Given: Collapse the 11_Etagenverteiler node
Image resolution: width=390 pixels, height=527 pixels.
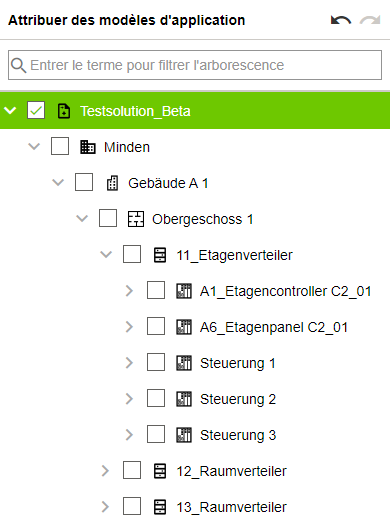Looking at the screenshot, I should pyautogui.click(x=106, y=254).
